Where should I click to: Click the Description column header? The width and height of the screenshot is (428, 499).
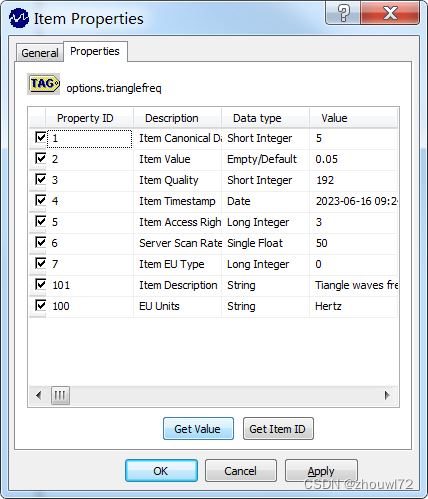[177, 118]
